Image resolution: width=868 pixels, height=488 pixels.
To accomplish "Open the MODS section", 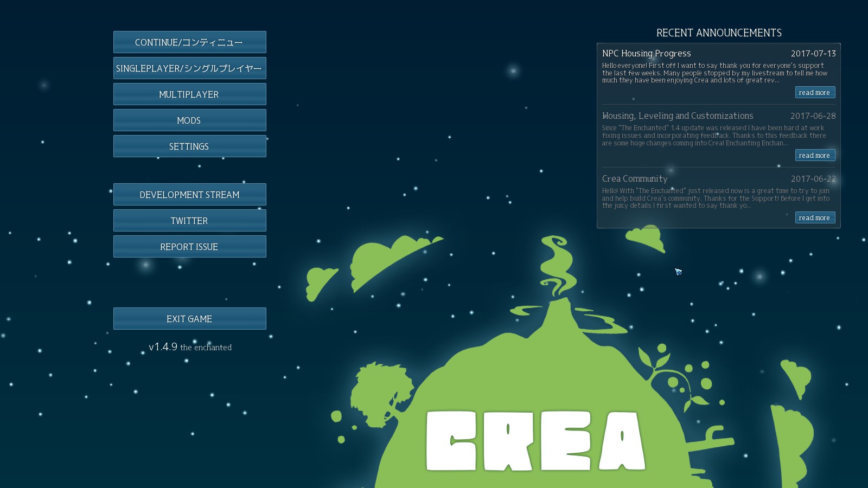I will [189, 120].
